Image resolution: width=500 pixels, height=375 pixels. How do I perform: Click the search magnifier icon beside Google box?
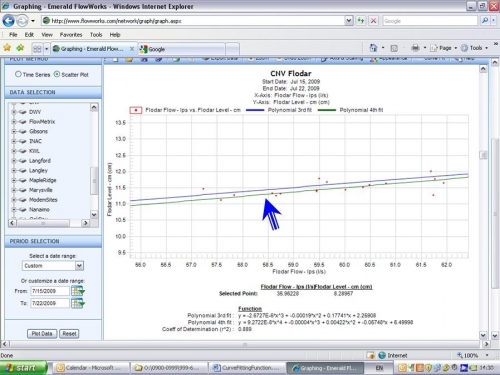click(485, 21)
